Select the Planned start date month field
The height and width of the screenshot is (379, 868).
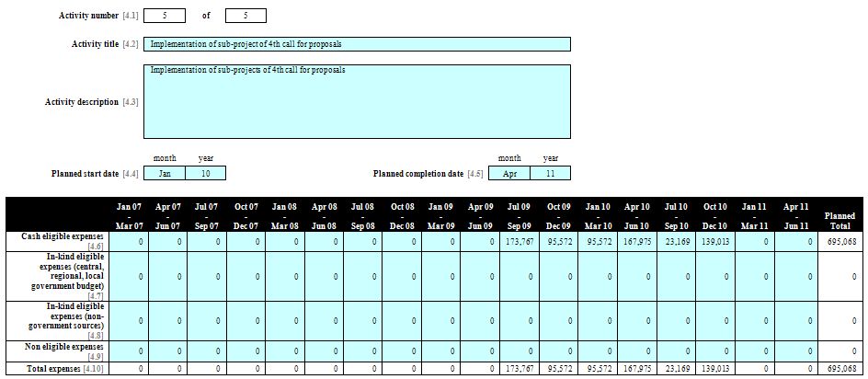click(x=165, y=173)
